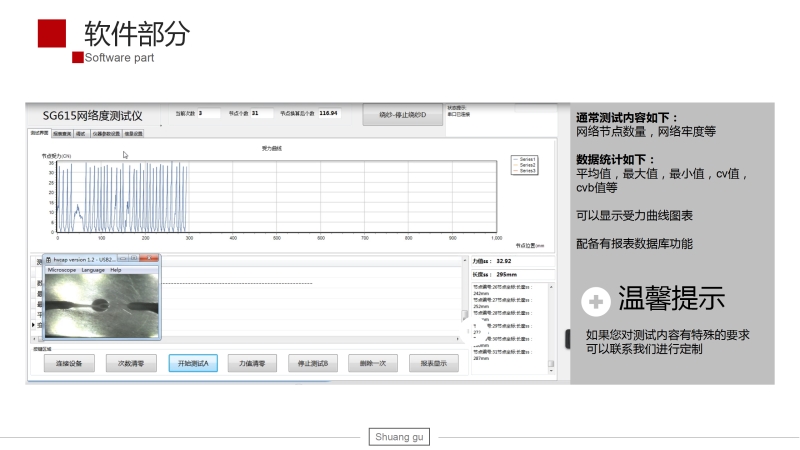Start test with 开始测试A button
This screenshot has width=800, height=450.
point(193,363)
